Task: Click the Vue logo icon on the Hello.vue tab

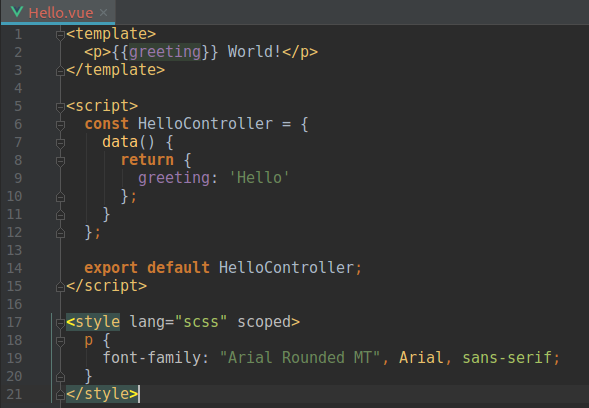Action: 17,12
